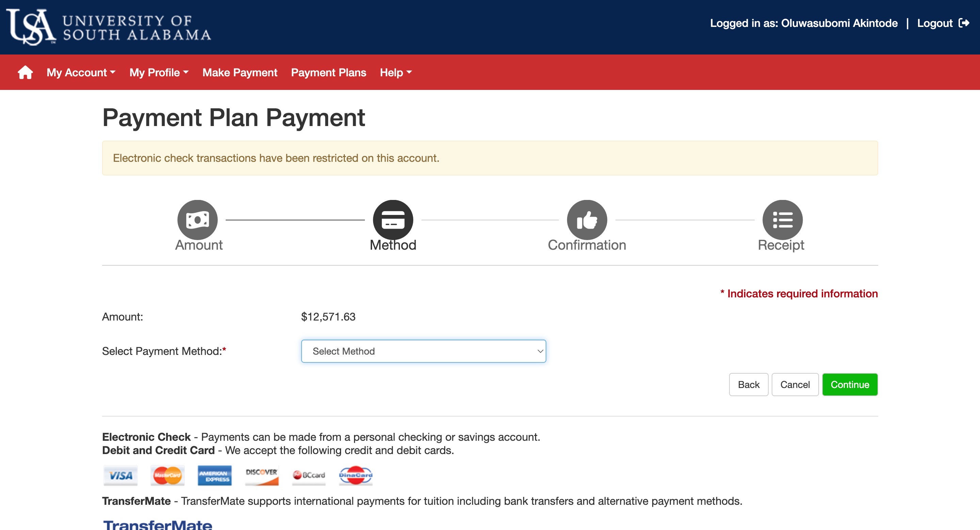Click the home icon in navigation bar
This screenshot has width=980, height=530.
pyautogui.click(x=25, y=72)
